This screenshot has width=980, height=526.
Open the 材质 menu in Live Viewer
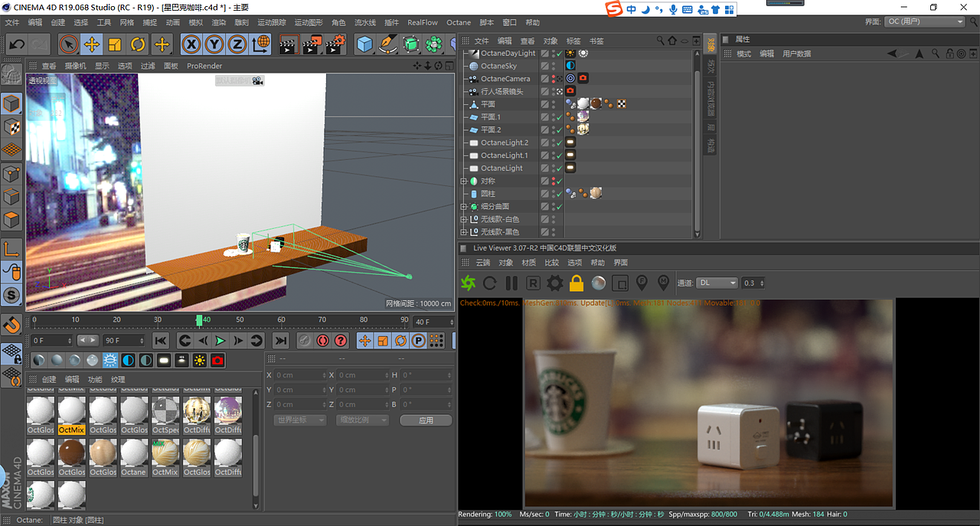click(x=528, y=263)
